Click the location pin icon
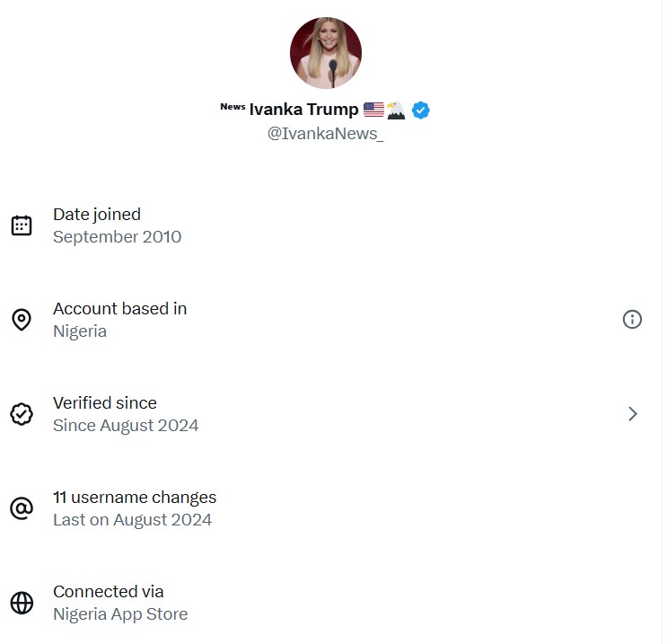This screenshot has height=644, width=667. click(x=22, y=320)
